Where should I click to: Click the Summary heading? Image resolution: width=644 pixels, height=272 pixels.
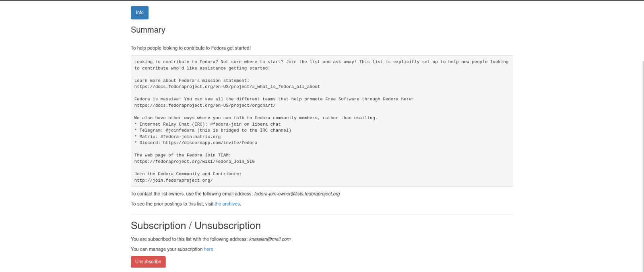[148, 30]
